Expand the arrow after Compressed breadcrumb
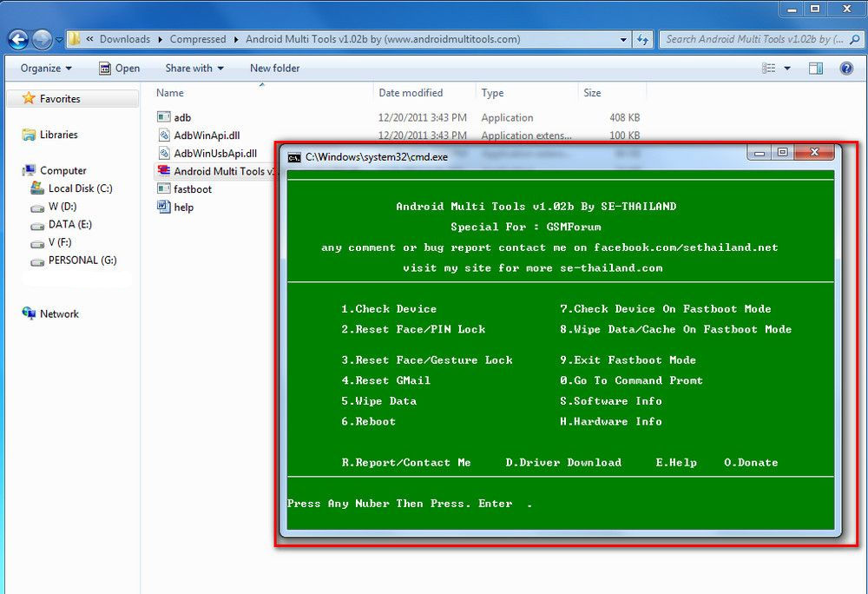 (236, 39)
